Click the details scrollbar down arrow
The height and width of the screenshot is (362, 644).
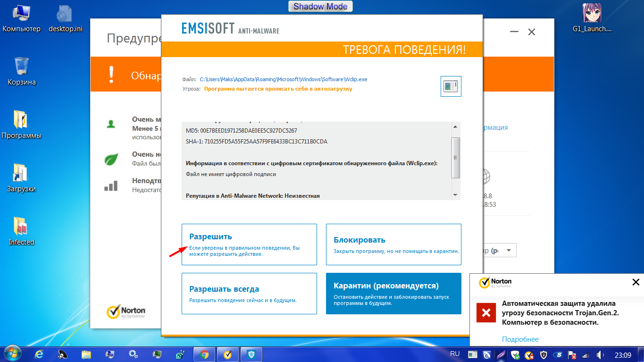tap(455, 195)
